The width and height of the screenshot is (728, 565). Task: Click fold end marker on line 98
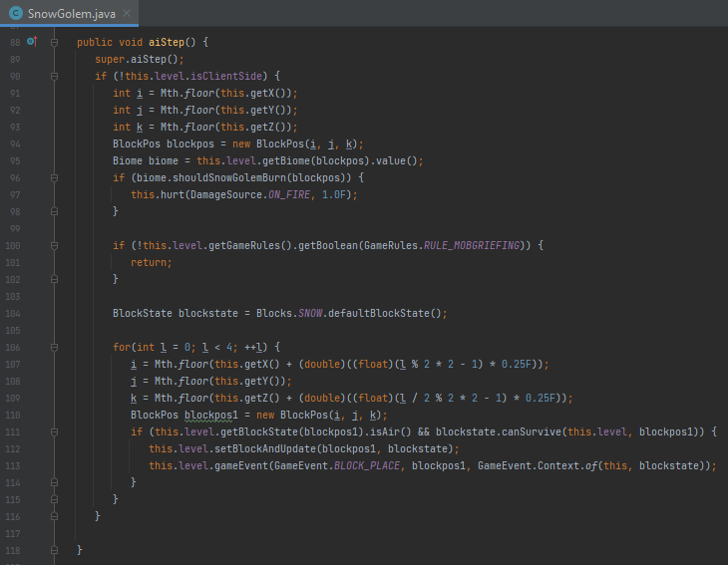(54, 211)
